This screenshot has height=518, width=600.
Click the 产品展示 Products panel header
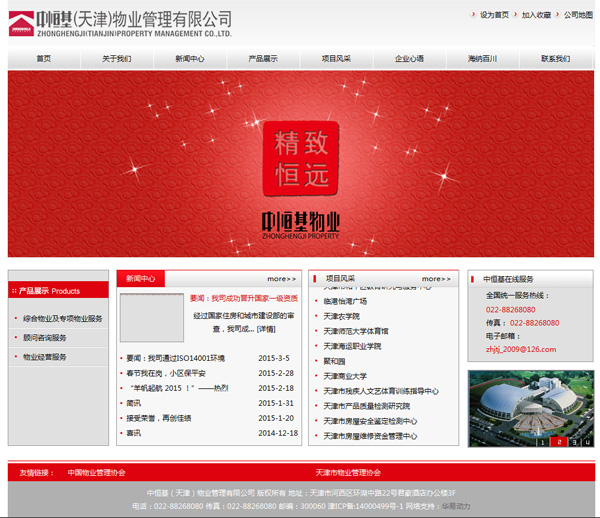click(x=59, y=290)
